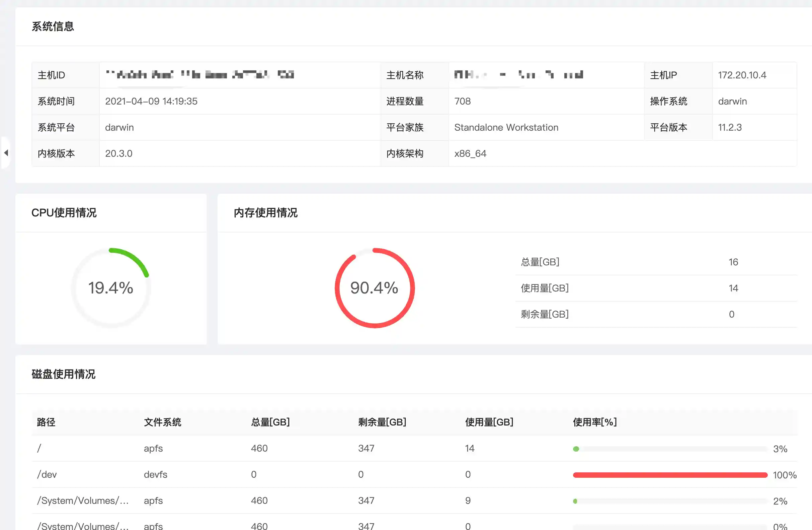Click the 文件系统 column header
Viewport: 812px width, 530px height.
[x=162, y=422]
